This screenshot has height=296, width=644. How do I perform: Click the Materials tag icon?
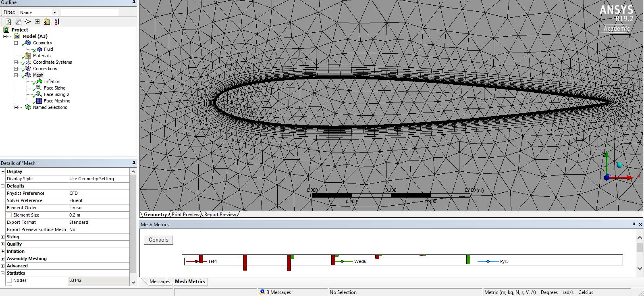click(x=28, y=56)
